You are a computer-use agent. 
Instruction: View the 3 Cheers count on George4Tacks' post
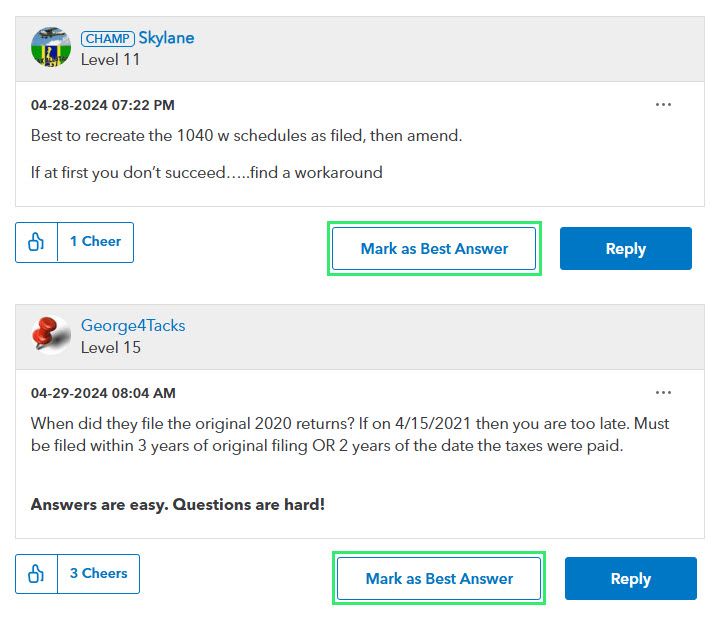click(x=98, y=574)
